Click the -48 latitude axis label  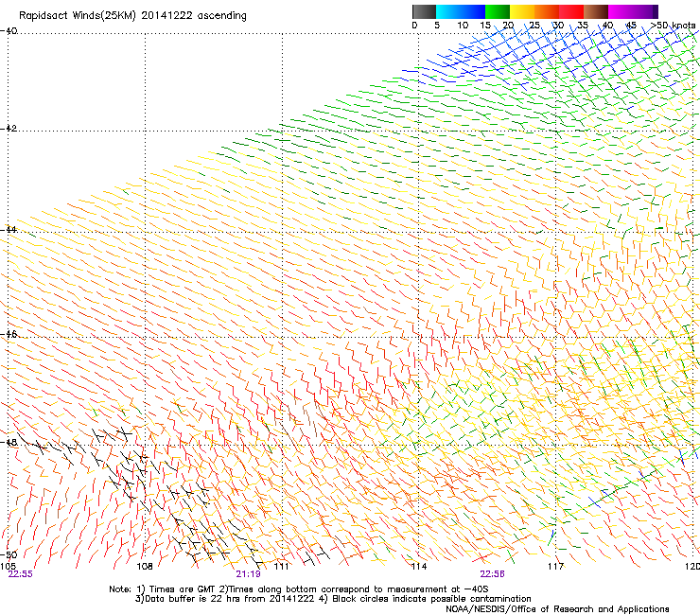[9, 442]
